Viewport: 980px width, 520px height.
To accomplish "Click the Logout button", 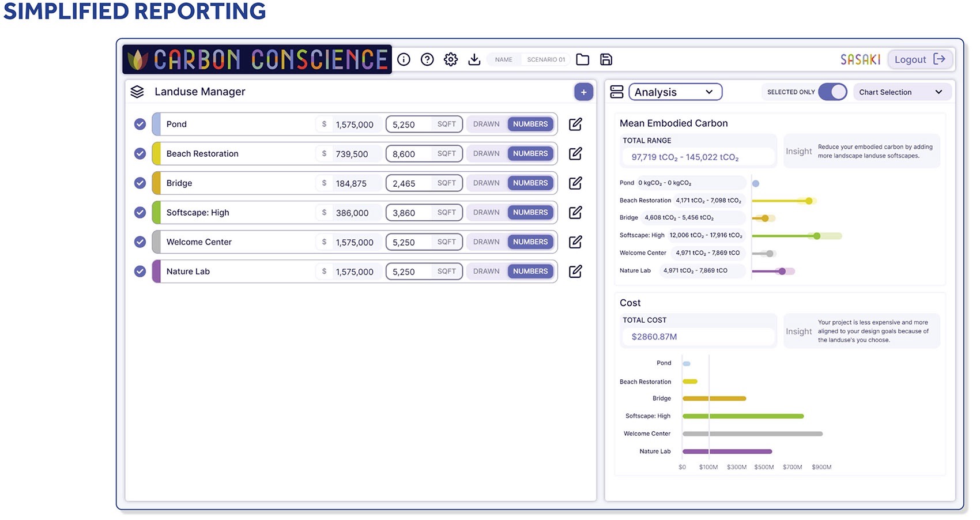I will [x=919, y=59].
